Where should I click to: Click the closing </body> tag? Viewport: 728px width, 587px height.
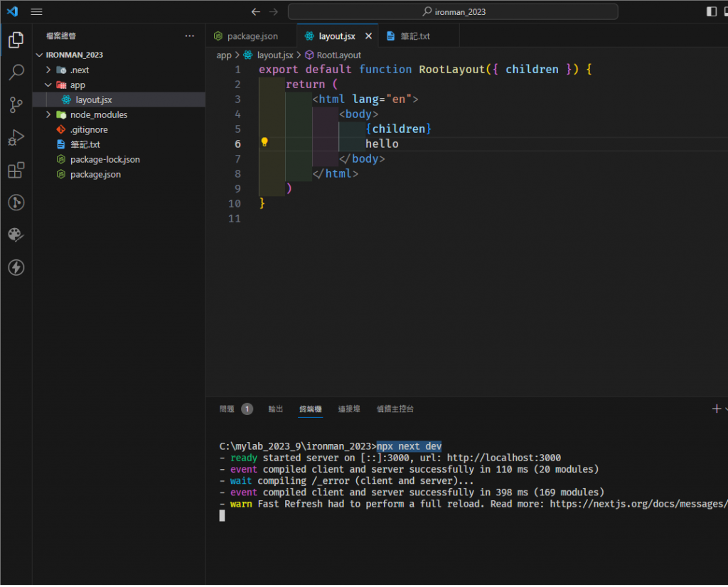[362, 159]
